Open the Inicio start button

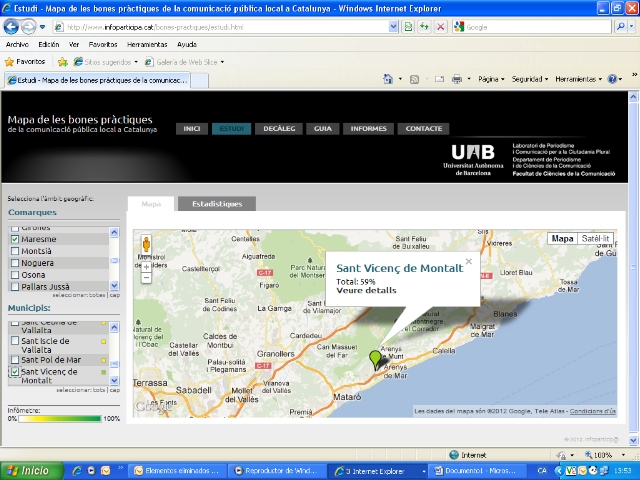click(32, 471)
